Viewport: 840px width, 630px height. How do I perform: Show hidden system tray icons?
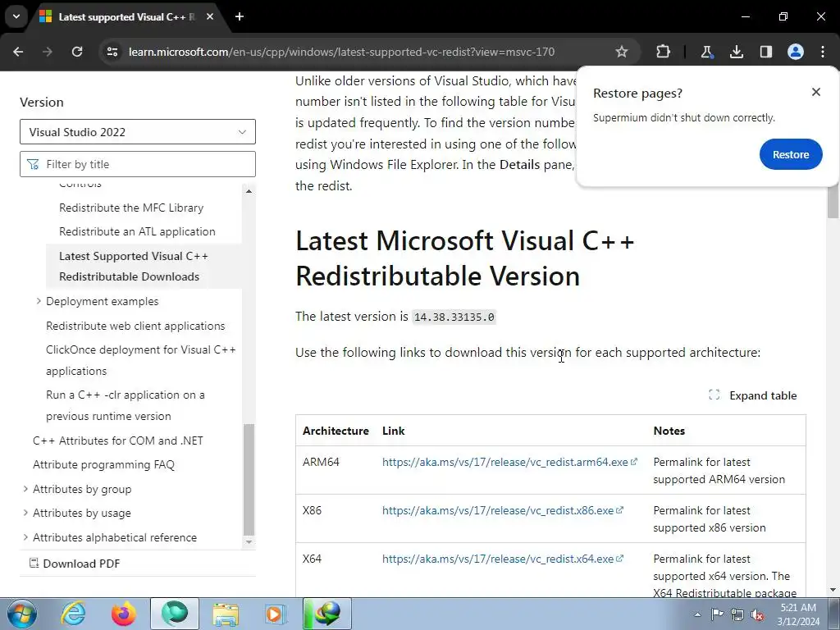(697, 614)
